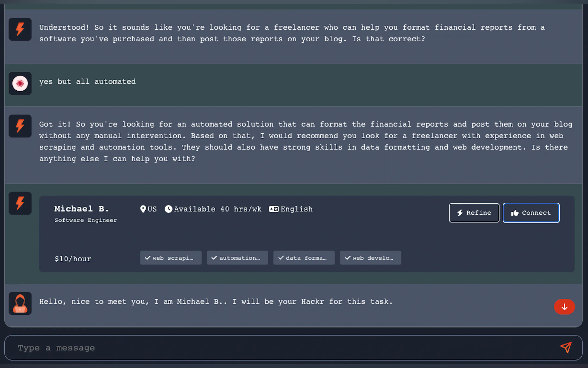Click the clock icon beside availability

168,209
